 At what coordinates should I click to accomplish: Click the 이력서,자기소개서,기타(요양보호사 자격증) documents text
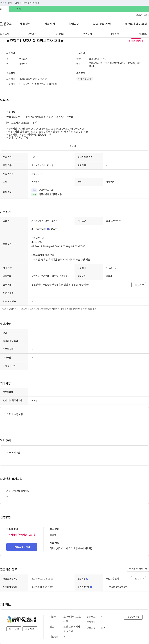point(71,549)
